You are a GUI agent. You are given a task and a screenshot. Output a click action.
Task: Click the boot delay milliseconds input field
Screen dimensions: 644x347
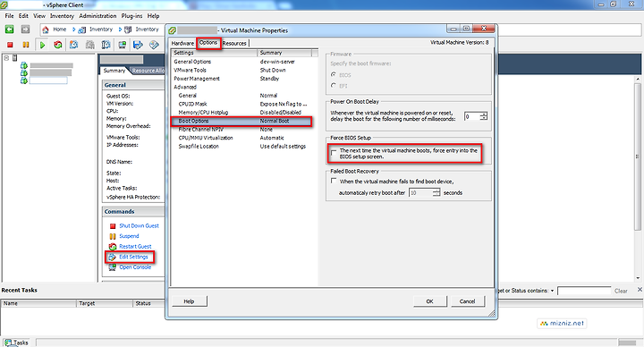tap(472, 116)
